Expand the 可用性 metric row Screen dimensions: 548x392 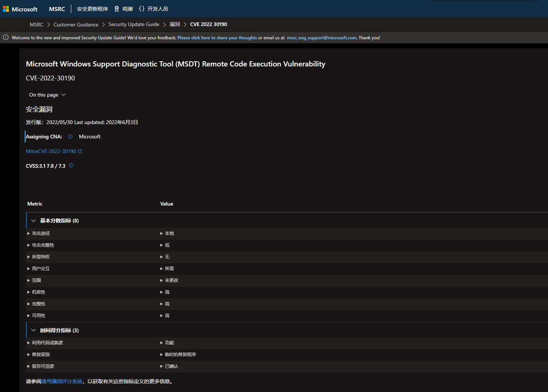point(36,316)
